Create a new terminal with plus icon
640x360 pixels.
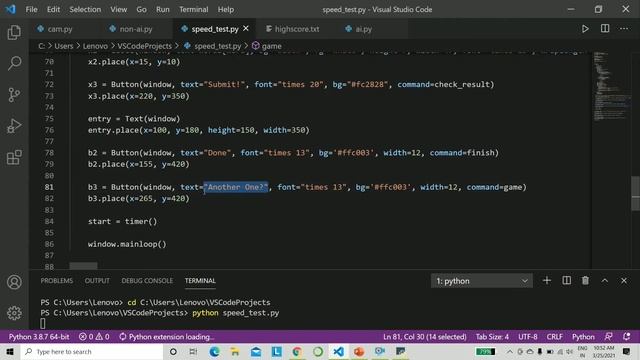(547, 280)
